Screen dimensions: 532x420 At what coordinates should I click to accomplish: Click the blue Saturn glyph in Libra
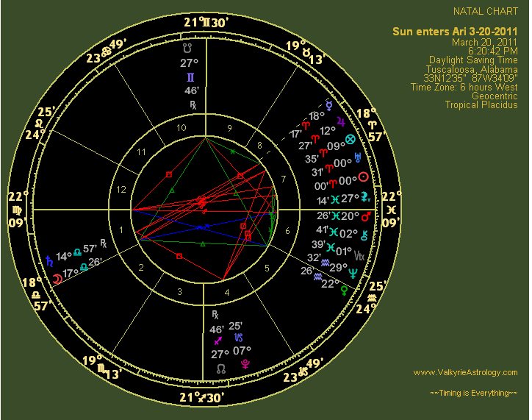(50, 259)
